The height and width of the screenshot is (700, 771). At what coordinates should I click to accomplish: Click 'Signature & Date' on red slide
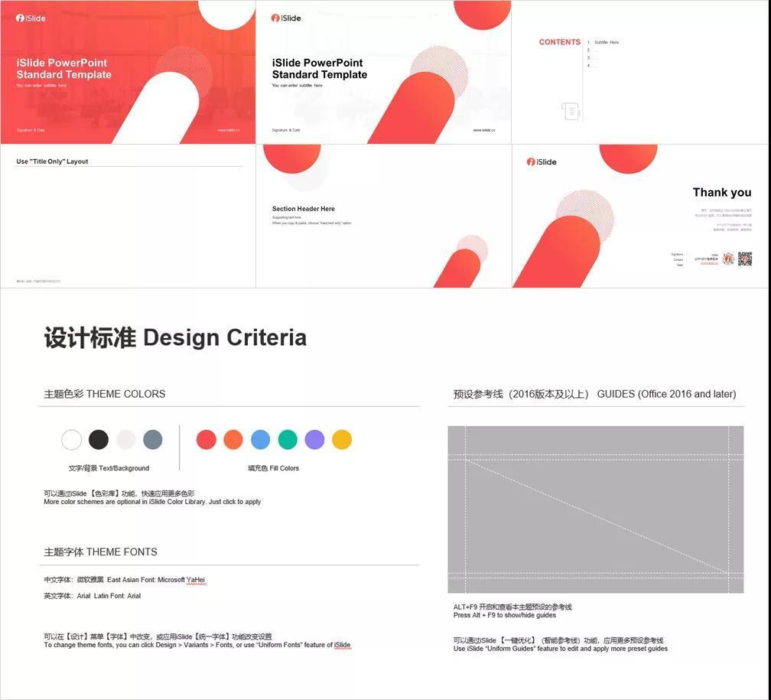(x=31, y=130)
